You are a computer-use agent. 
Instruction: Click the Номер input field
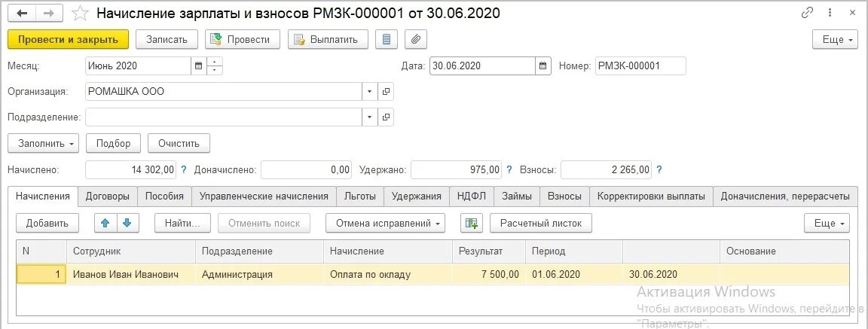click(640, 66)
